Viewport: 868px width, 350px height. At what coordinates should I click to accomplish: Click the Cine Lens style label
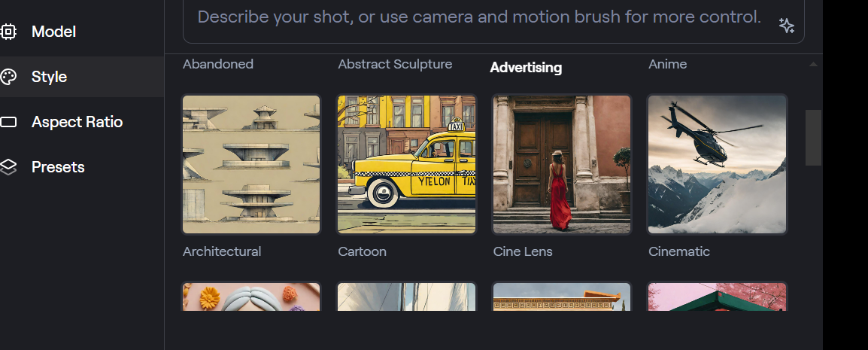click(523, 251)
